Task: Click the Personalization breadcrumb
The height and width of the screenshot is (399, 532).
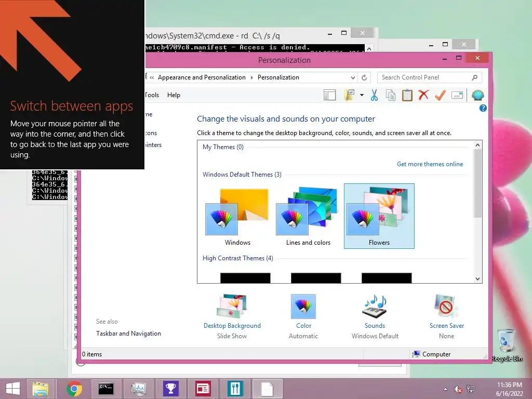Action: point(278,77)
